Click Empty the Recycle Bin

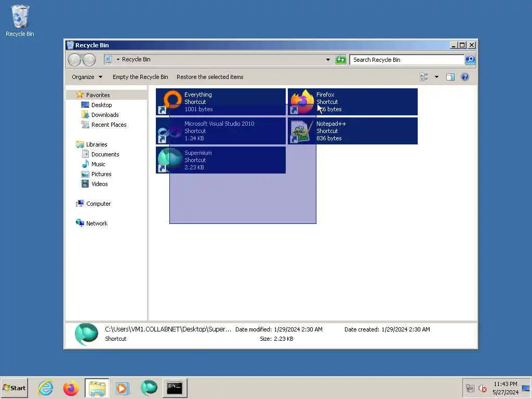140,77
